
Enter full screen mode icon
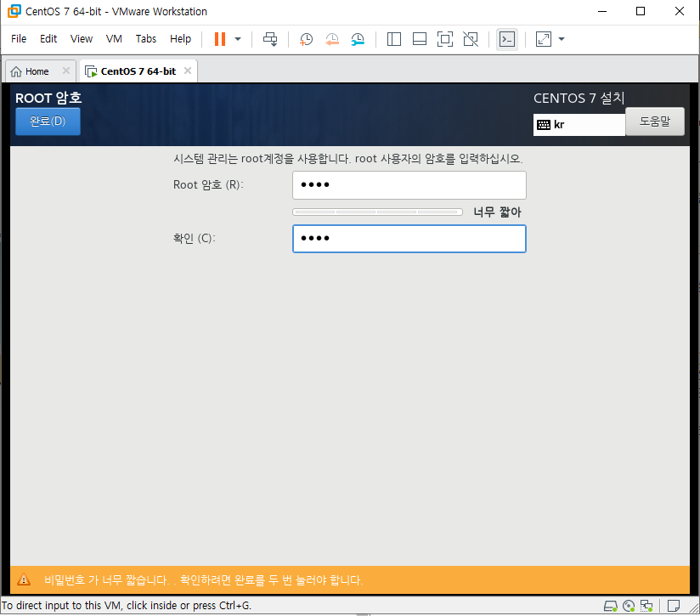(x=445, y=39)
